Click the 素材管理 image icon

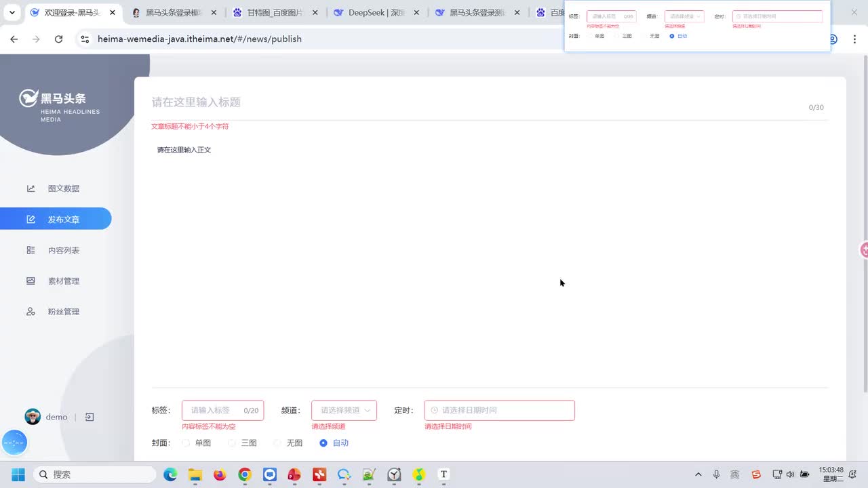[31, 281]
